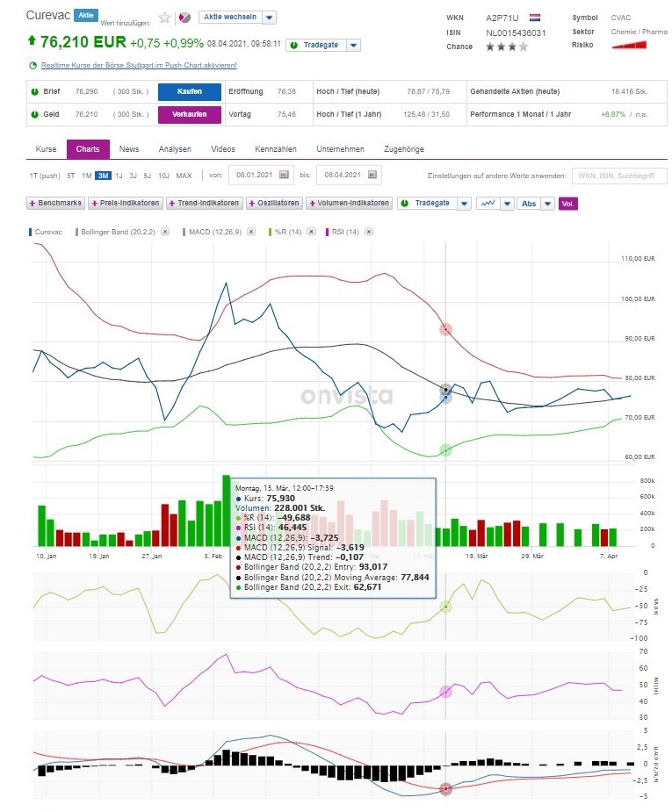Click the ISIN value NL0015436031
This screenshot has width=672, height=812.
tap(516, 32)
